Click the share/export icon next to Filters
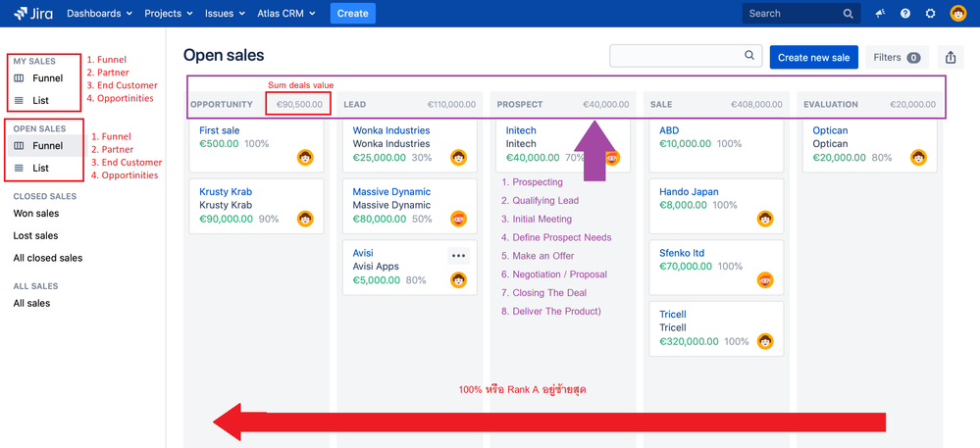This screenshot has width=980, height=448. click(951, 58)
